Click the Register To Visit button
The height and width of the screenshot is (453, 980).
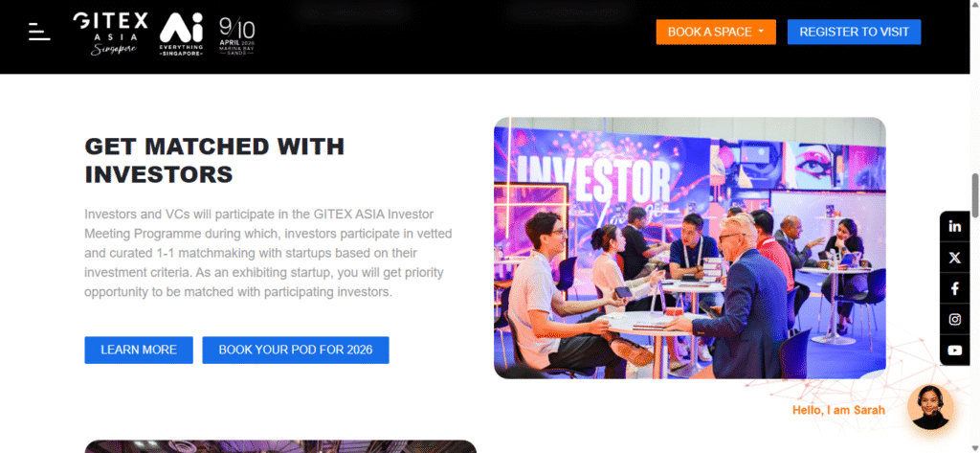pos(854,32)
